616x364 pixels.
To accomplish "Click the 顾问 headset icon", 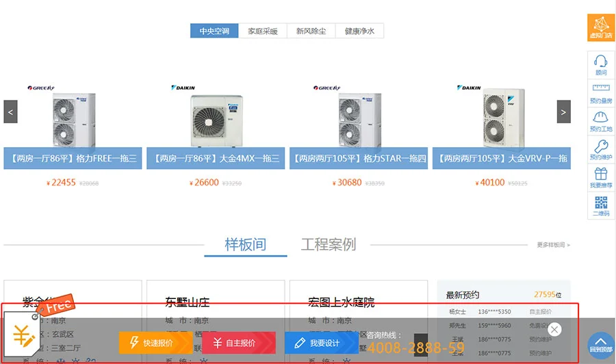I will click(x=601, y=65).
